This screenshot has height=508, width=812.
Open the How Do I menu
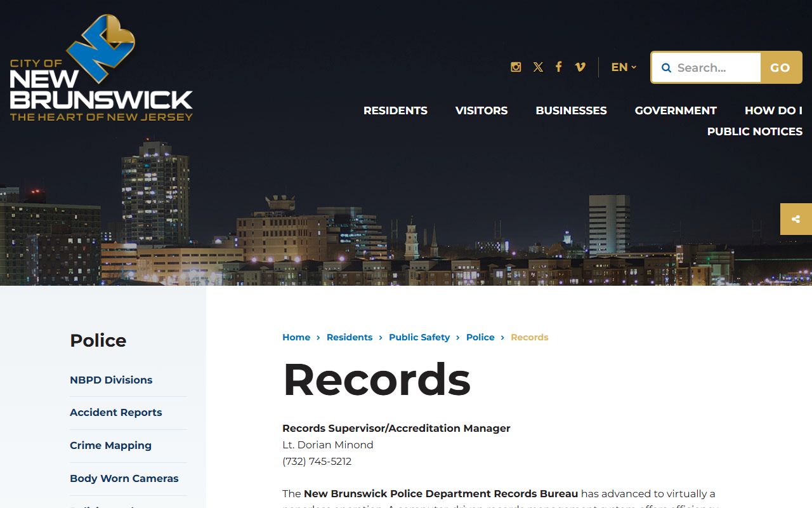[x=773, y=110]
